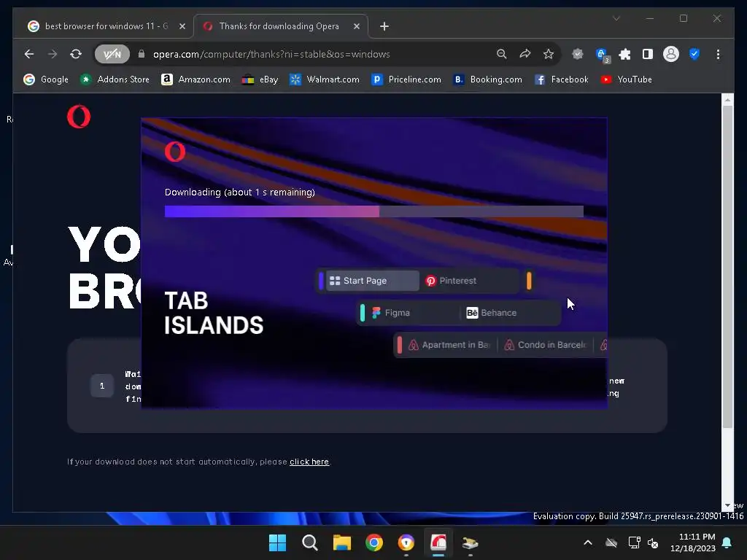747x560 pixels.
Task: Open the Addons Store bookmark
Action: click(115, 79)
